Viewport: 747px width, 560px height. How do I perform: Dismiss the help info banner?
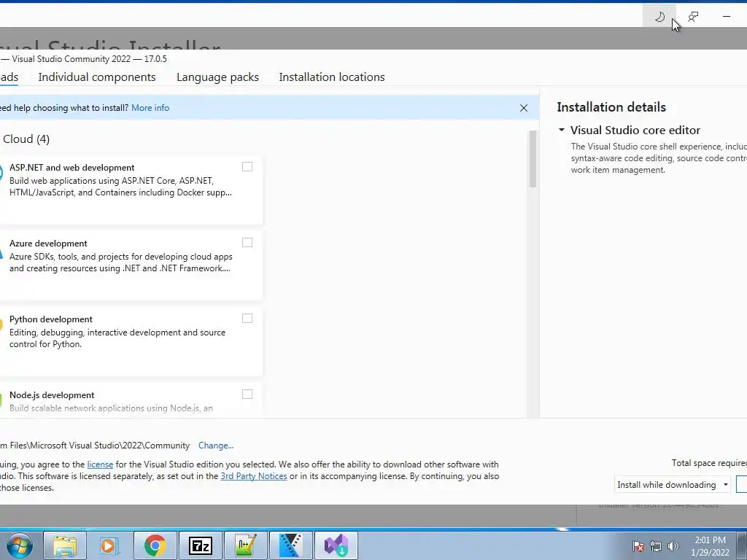pyautogui.click(x=524, y=108)
